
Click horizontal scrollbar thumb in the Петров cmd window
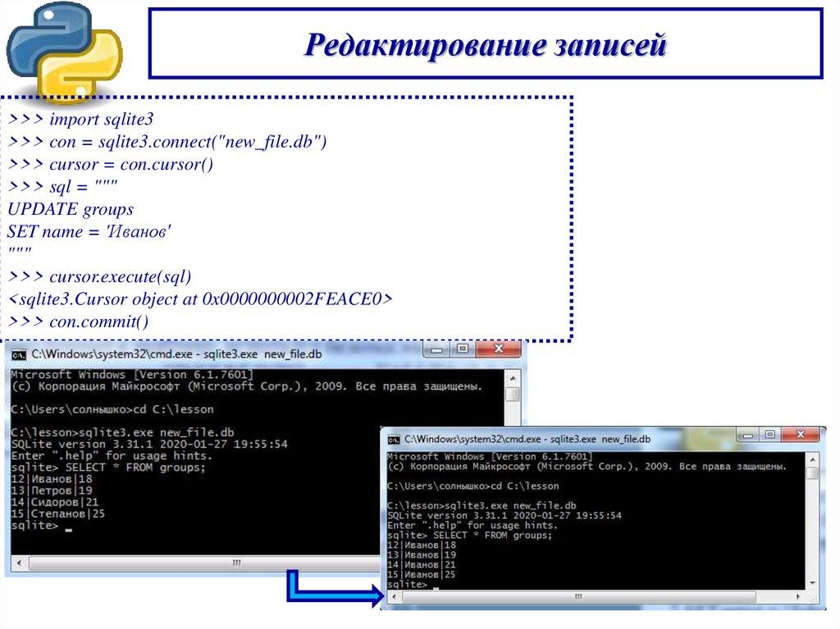[236, 563]
